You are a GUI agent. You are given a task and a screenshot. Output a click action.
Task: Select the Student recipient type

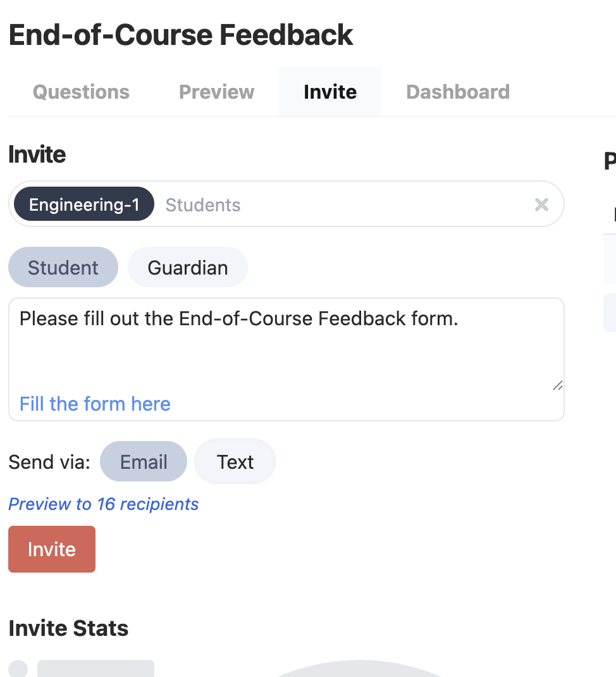coord(63,267)
